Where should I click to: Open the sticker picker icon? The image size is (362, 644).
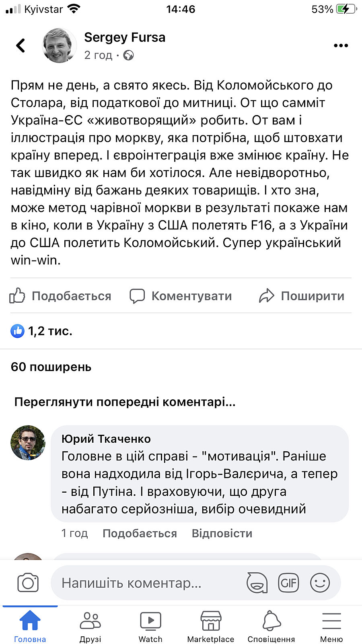[257, 583]
